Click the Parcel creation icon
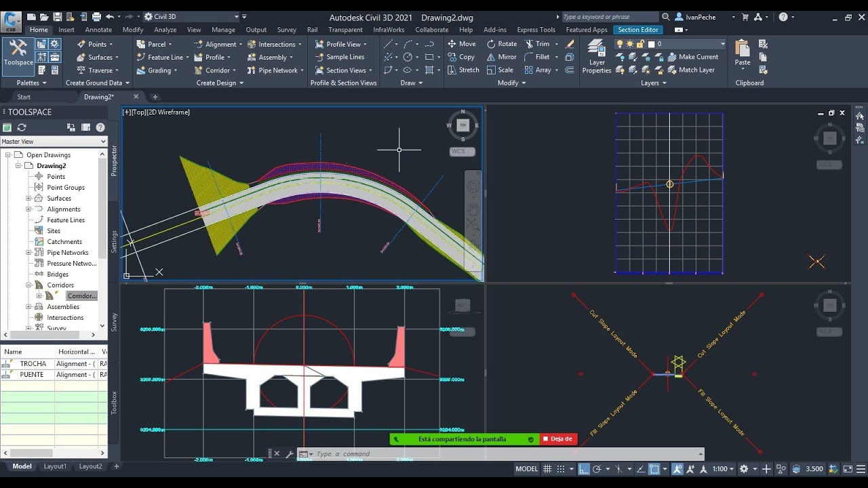This screenshot has height=488, width=868. 140,44
